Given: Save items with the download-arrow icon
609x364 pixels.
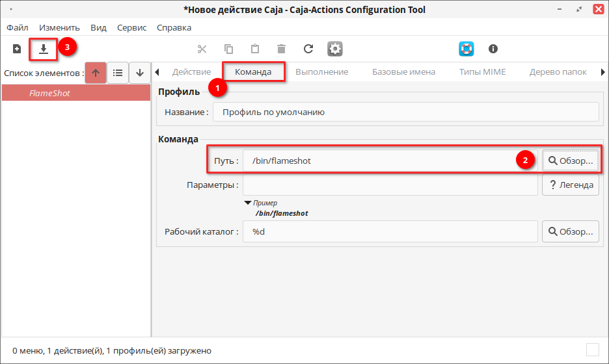Looking at the screenshot, I should 44,49.
